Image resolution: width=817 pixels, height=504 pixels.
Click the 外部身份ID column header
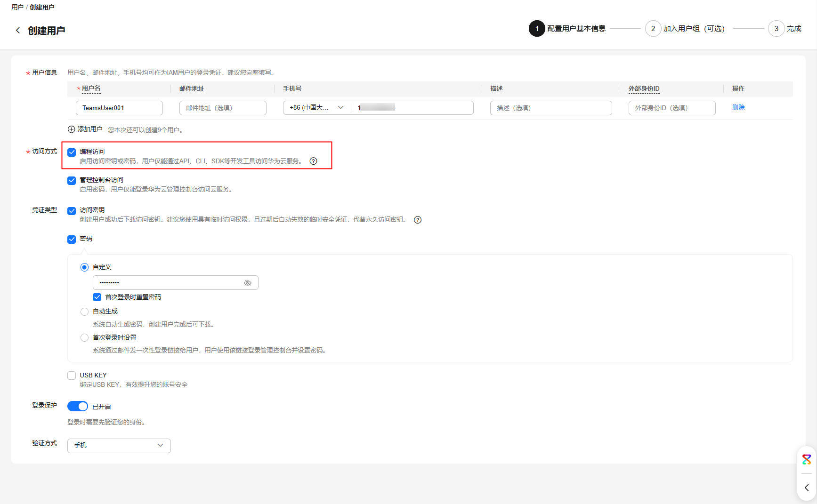point(644,89)
